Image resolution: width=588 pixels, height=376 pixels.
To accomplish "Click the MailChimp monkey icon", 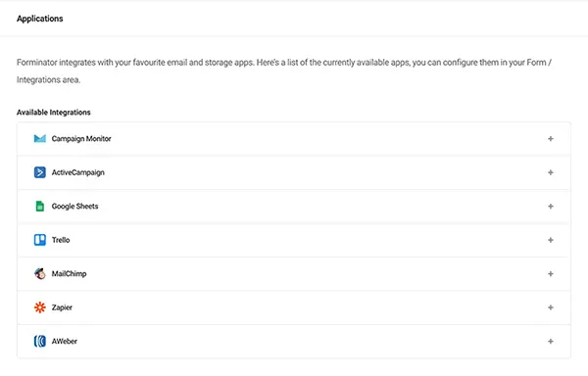I will pos(40,273).
